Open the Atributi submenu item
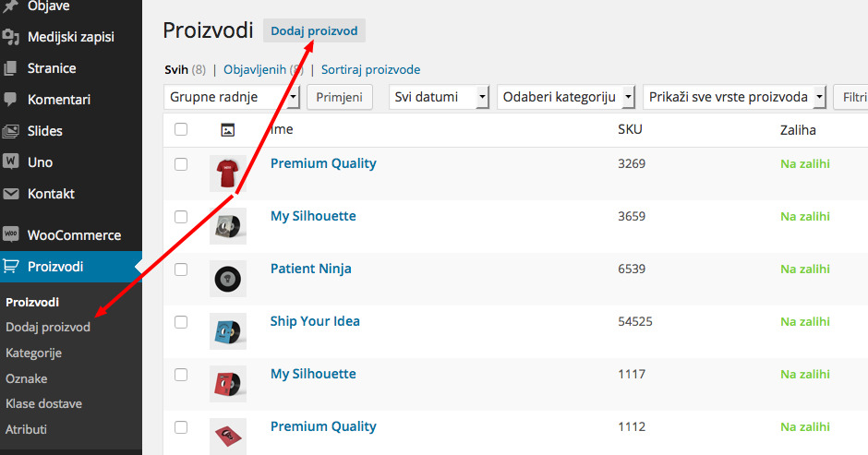 point(26,429)
